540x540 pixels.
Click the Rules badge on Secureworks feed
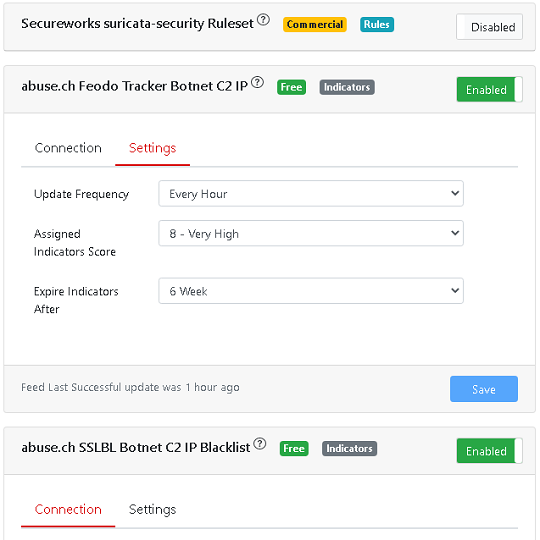pos(377,24)
